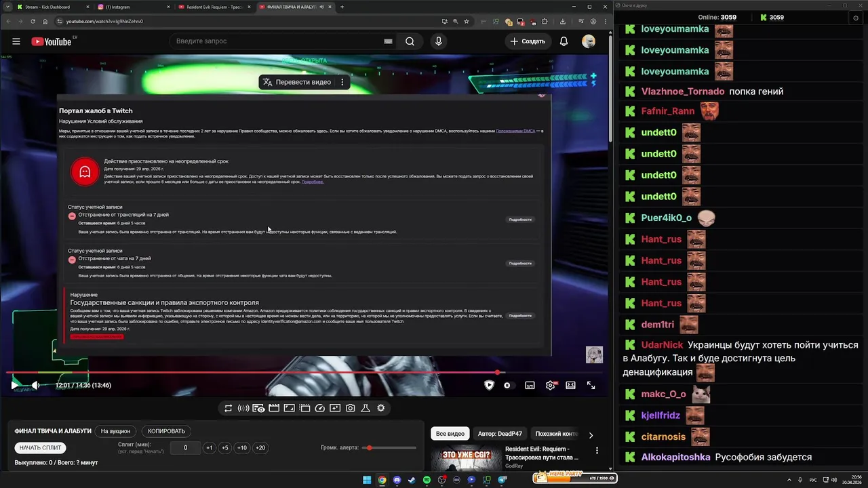Play the video with the play button
Viewport: 868px width, 488px height.
point(15,385)
